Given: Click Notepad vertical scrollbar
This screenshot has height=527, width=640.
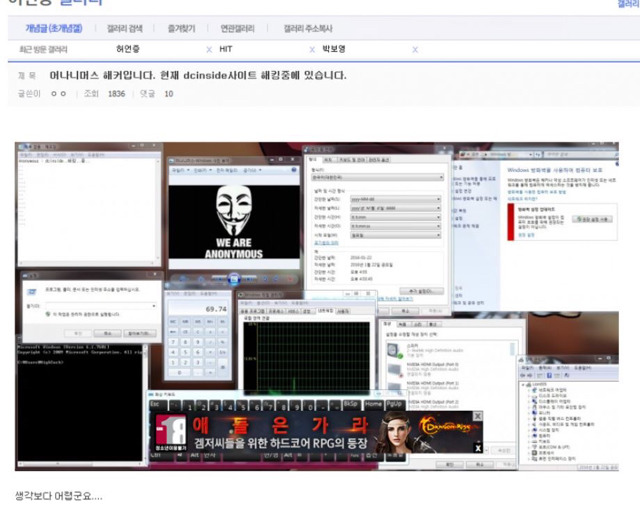Looking at the screenshot, I should [158, 210].
